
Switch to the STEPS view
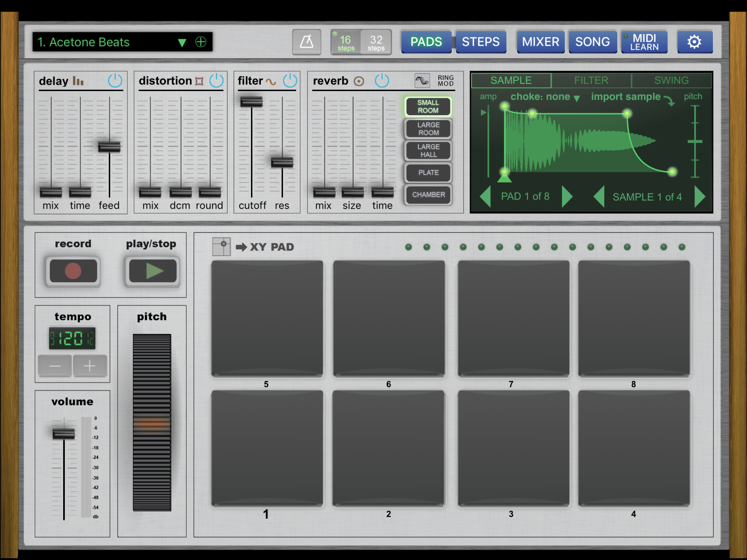pyautogui.click(x=481, y=42)
